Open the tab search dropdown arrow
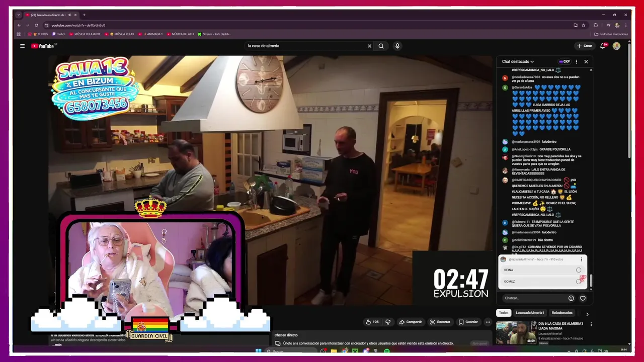 (x=19, y=15)
